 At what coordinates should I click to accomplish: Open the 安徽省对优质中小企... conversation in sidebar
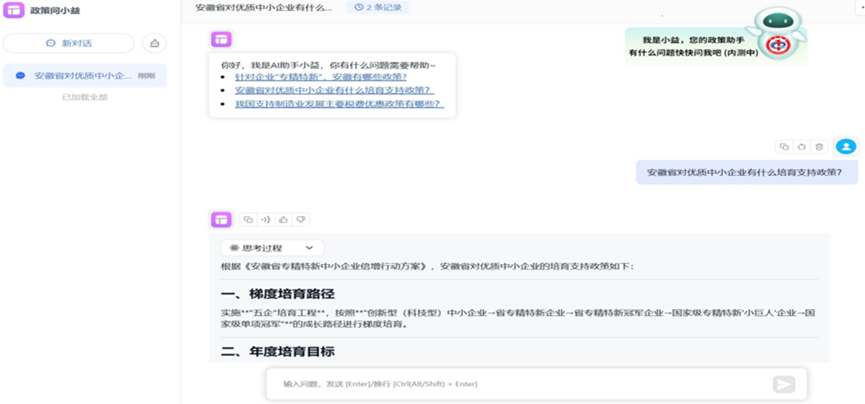(84, 75)
